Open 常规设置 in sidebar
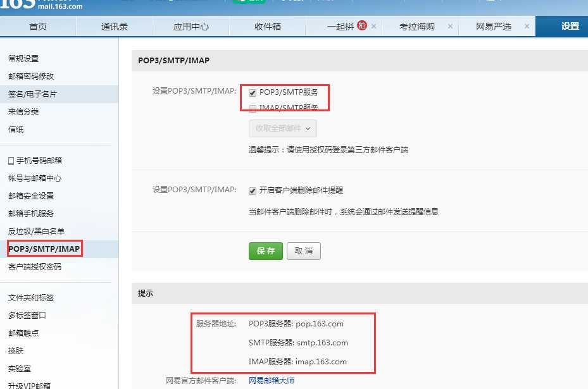The height and width of the screenshot is (389, 588). click(23, 58)
